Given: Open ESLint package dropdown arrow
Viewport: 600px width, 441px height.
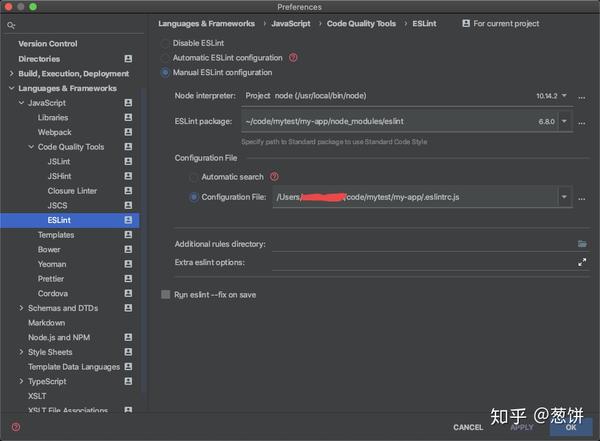Looking at the screenshot, I should (x=564, y=121).
